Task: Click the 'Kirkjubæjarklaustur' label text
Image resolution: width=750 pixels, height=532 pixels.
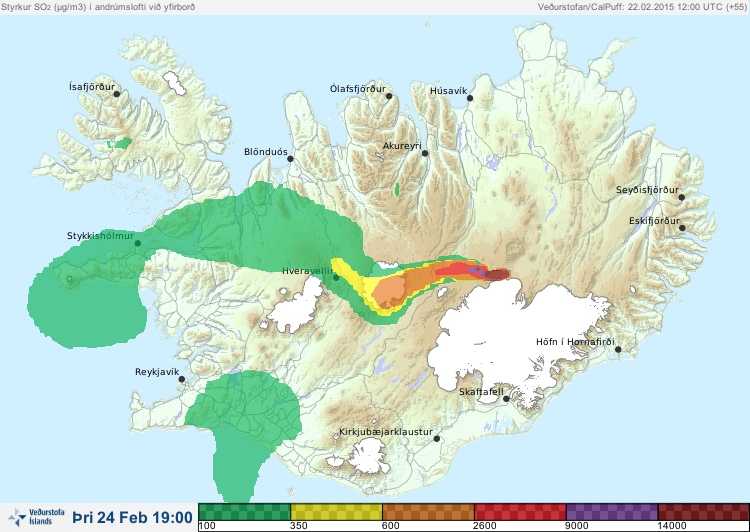Action: tap(386, 432)
